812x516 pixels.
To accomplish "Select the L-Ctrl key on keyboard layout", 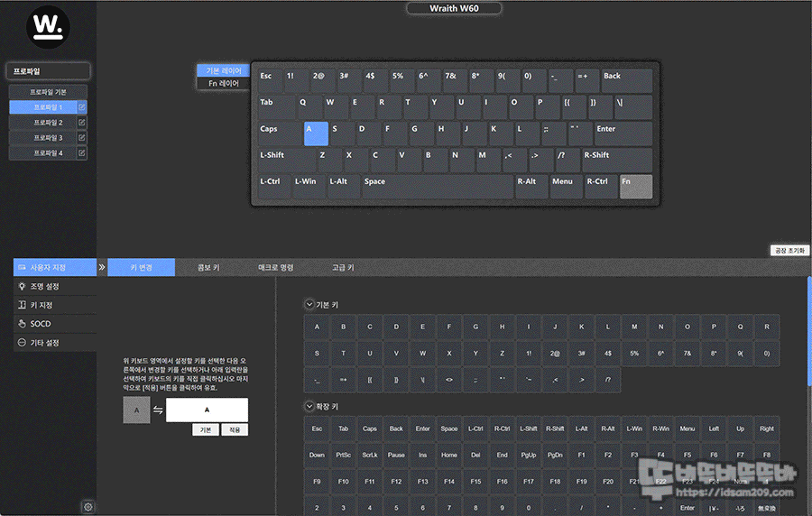I will click(274, 187).
